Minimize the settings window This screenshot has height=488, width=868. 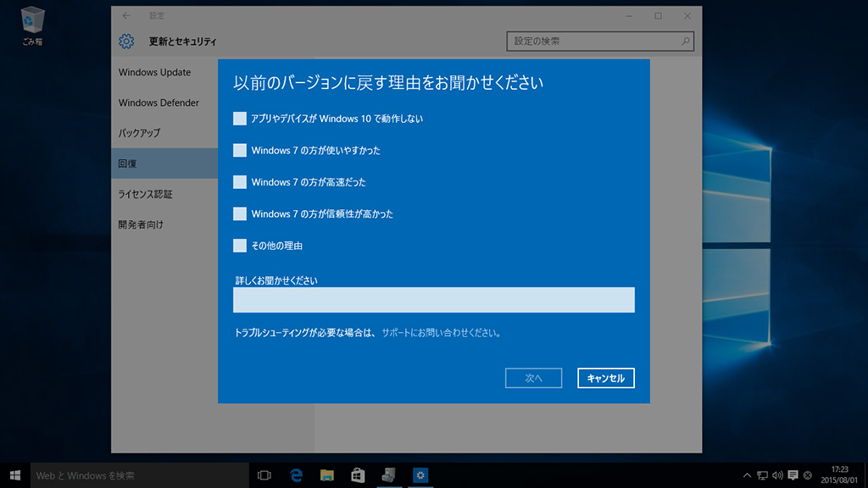[x=629, y=16]
